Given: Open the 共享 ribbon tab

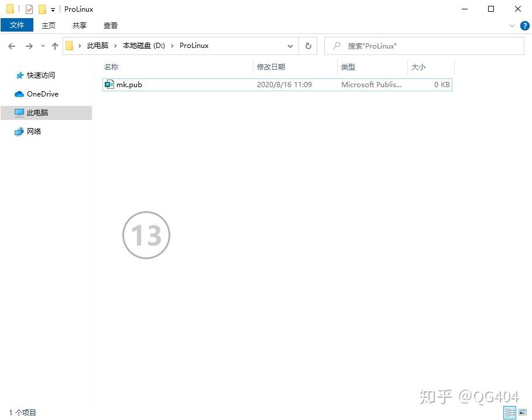Looking at the screenshot, I should [80, 25].
